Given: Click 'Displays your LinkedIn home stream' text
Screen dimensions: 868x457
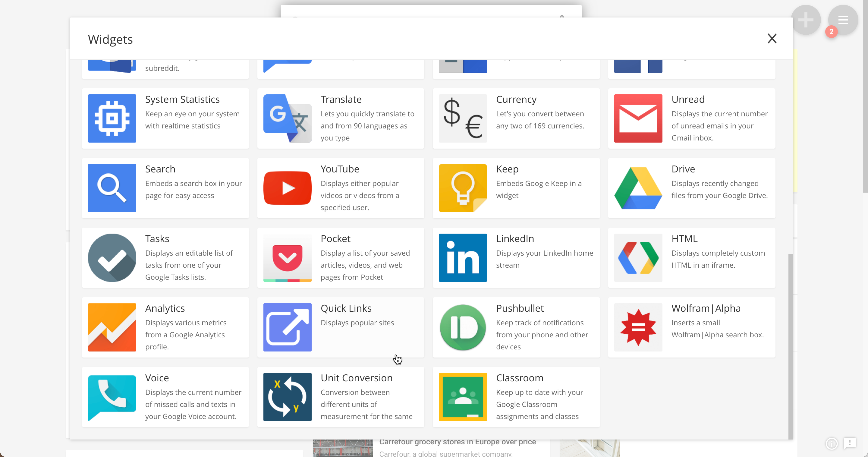Looking at the screenshot, I should point(545,259).
